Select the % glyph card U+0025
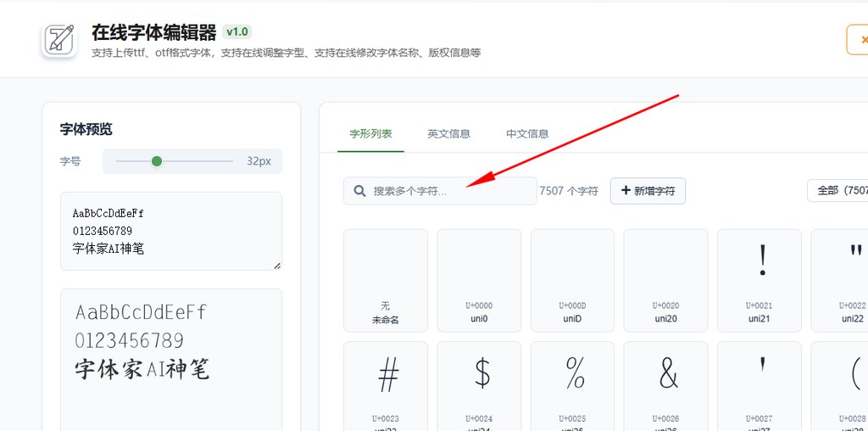 [572, 386]
